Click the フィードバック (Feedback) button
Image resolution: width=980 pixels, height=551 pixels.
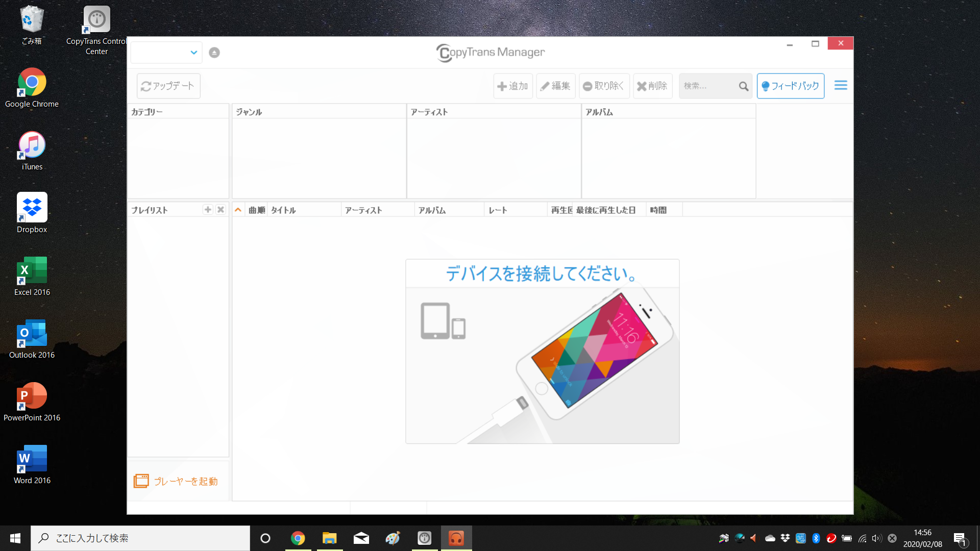coord(791,85)
